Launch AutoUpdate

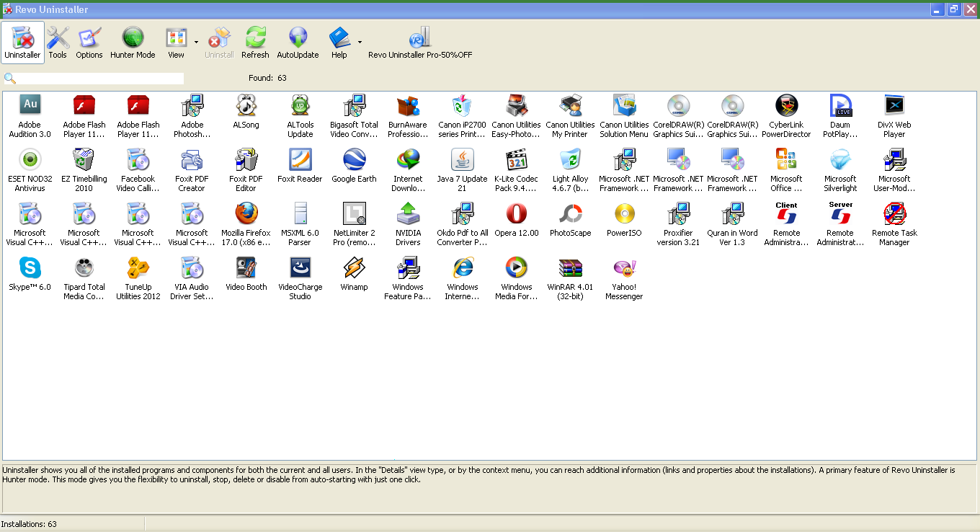click(x=298, y=43)
